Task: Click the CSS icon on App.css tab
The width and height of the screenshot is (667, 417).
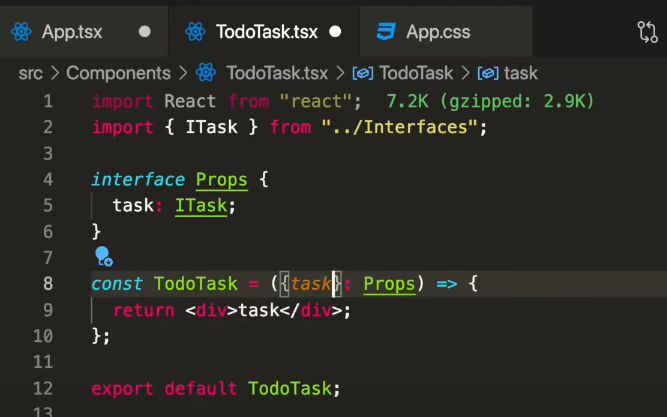Action: click(x=386, y=31)
